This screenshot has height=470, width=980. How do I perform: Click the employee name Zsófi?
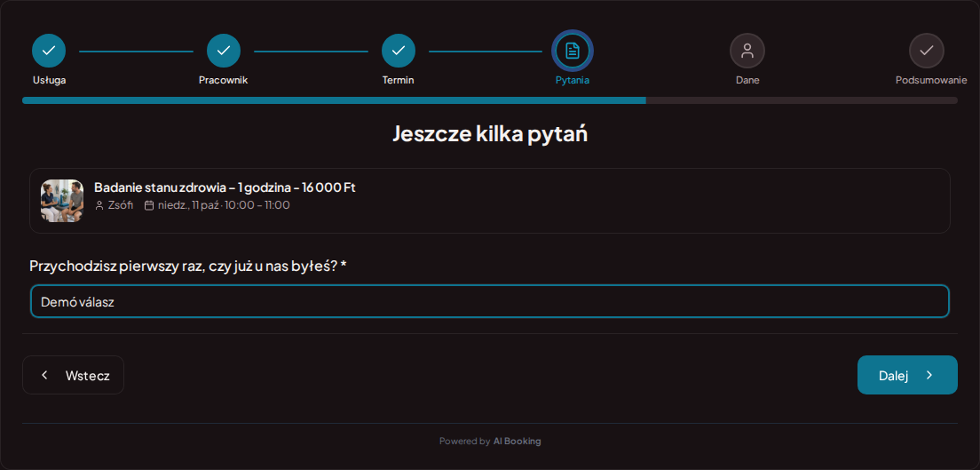pos(121,205)
